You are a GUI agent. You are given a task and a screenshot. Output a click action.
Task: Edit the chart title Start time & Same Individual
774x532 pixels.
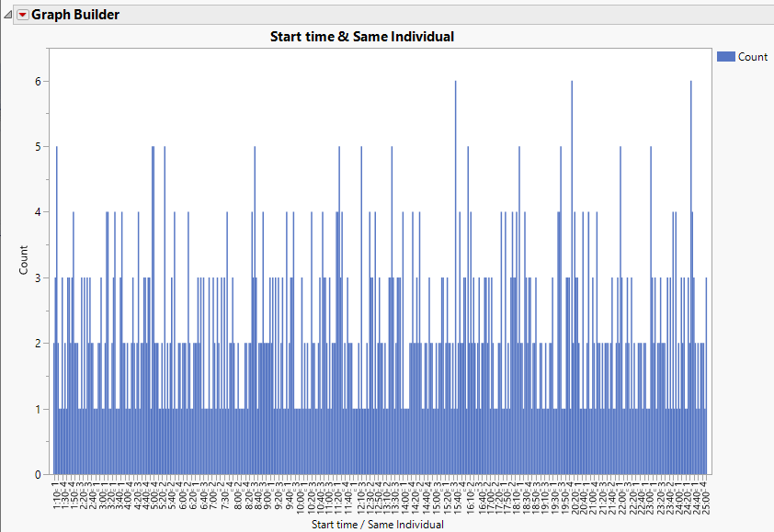click(364, 36)
